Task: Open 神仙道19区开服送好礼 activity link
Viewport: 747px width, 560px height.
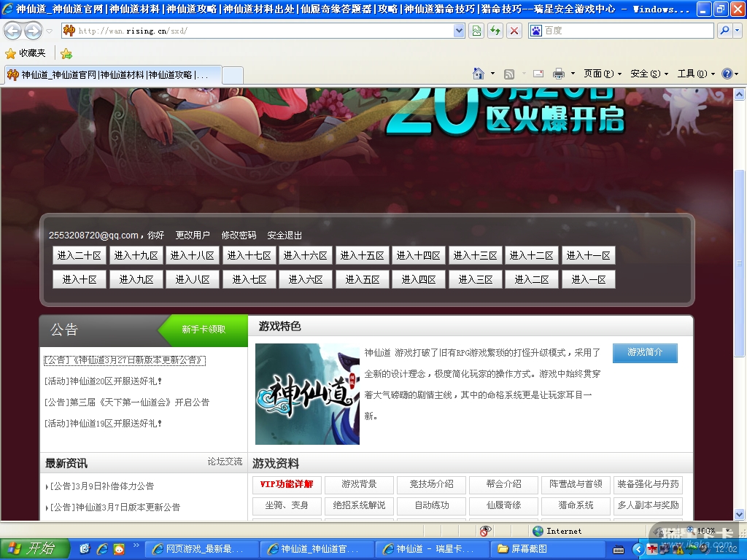Action: tap(104, 424)
